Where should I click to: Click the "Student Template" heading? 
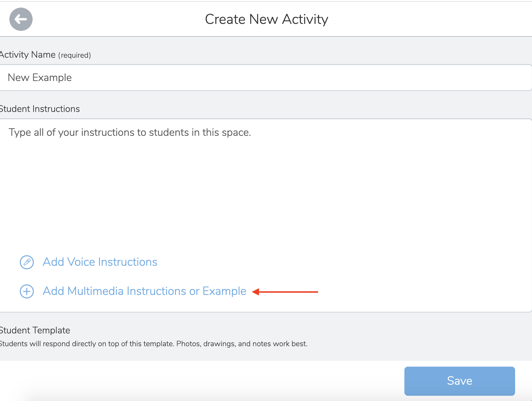35,330
